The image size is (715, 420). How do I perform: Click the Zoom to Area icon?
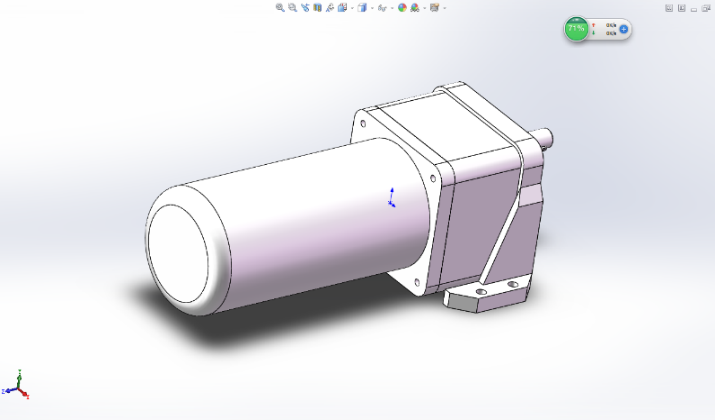292,8
